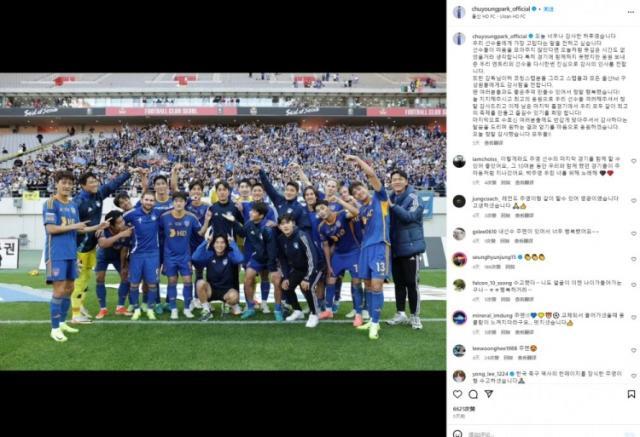Follow chuyoungpark_official via blue follow link
This screenshot has height=437, width=640.
pyautogui.click(x=548, y=9)
